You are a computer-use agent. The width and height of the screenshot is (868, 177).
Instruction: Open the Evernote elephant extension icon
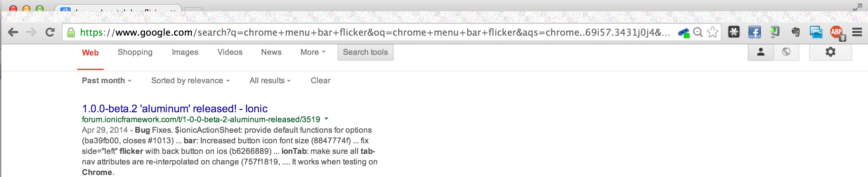click(x=796, y=32)
